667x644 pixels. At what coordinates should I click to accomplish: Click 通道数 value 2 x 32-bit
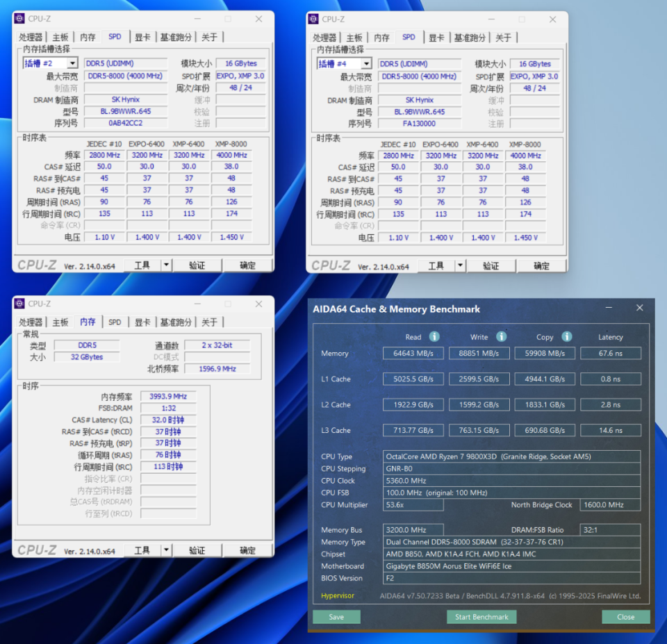(x=217, y=345)
